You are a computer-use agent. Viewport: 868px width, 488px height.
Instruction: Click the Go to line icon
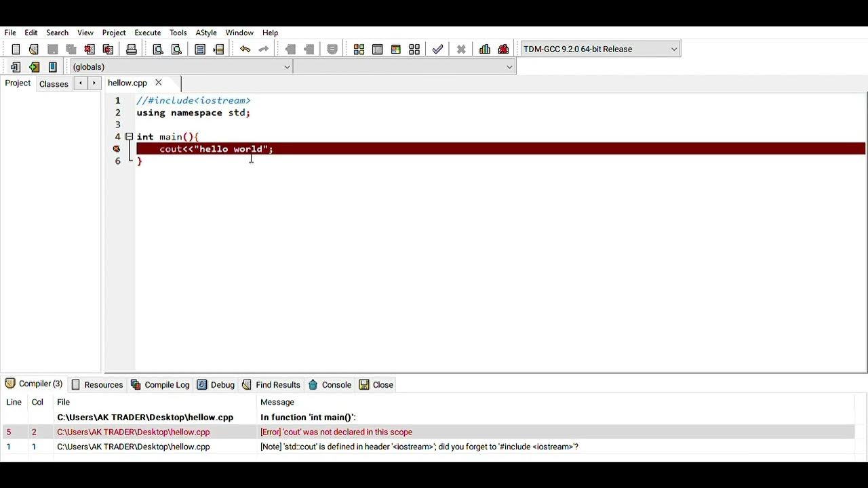(218, 49)
